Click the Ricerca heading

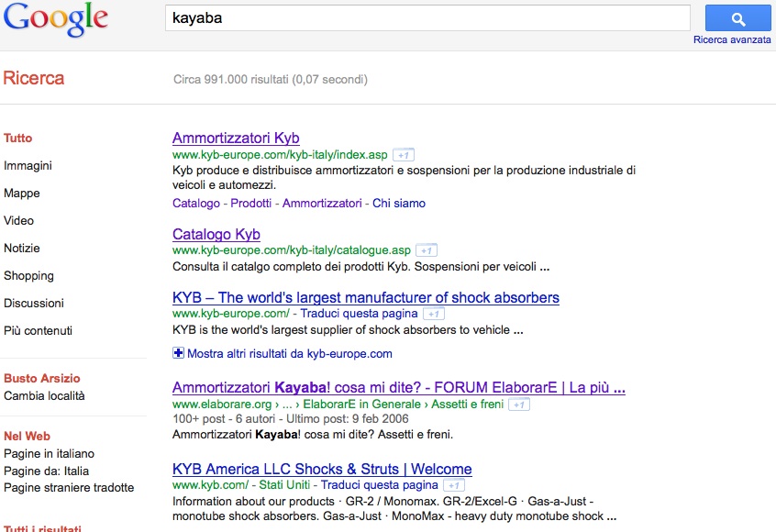pyautogui.click(x=34, y=78)
